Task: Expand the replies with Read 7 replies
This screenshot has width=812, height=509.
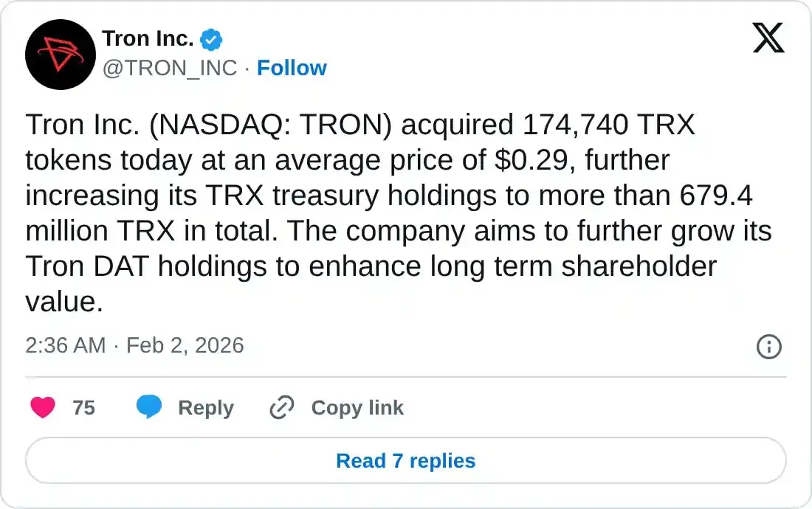Action: click(405, 460)
